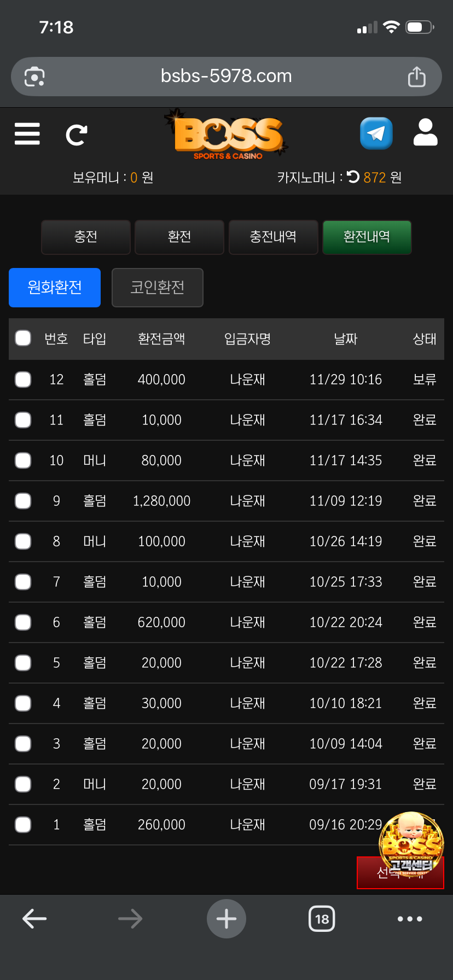Switch to the 환전 tab
This screenshot has height=980, width=453.
click(179, 237)
